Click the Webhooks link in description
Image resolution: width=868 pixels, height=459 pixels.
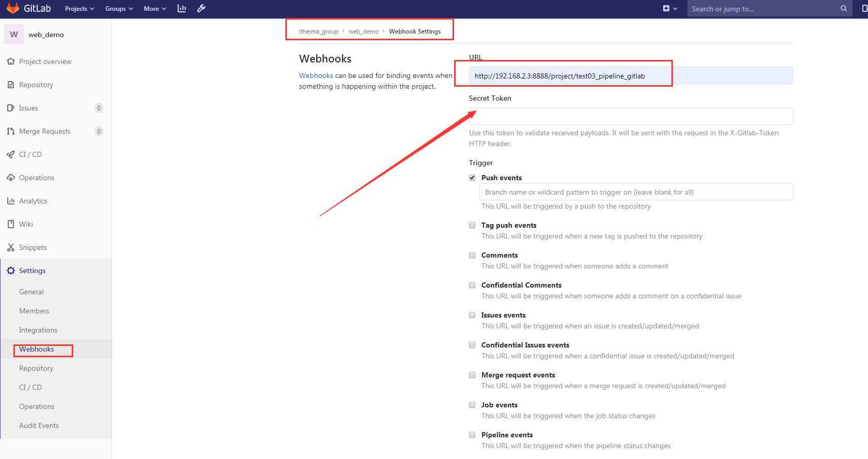click(x=316, y=75)
